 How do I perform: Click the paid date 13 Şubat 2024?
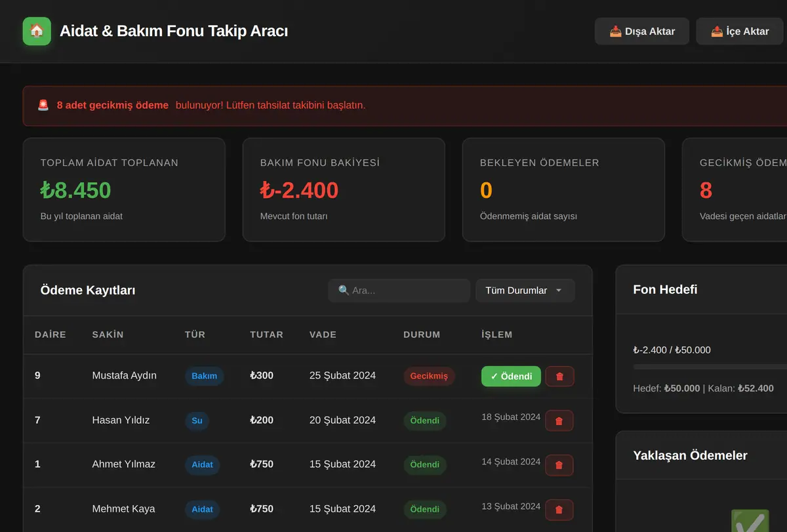[x=511, y=506]
